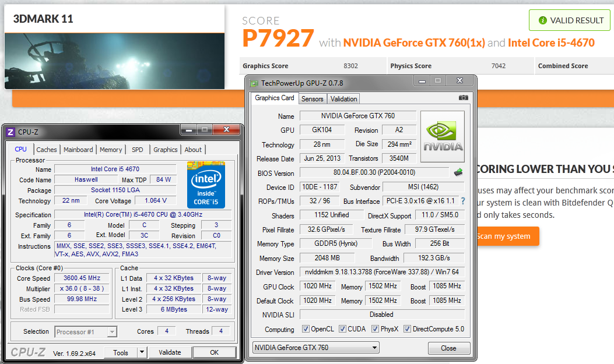Click the P7927 score text
The width and height of the screenshot is (614, 364).
point(278,38)
